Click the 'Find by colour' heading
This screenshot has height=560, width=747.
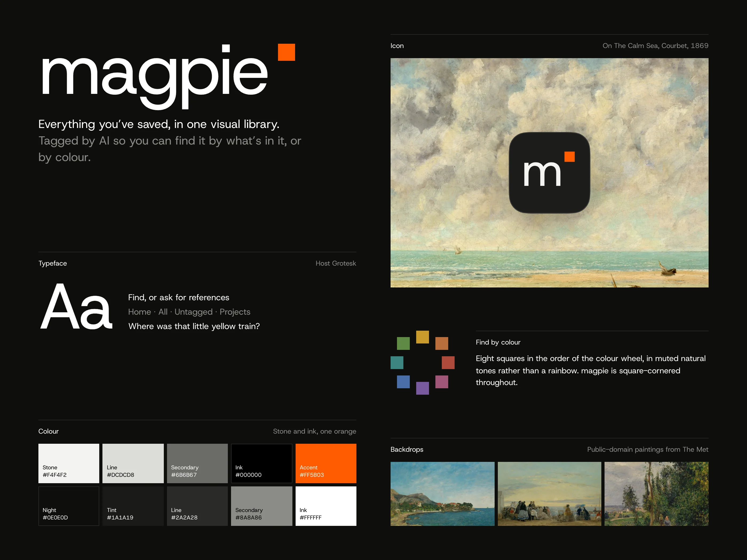(x=498, y=342)
